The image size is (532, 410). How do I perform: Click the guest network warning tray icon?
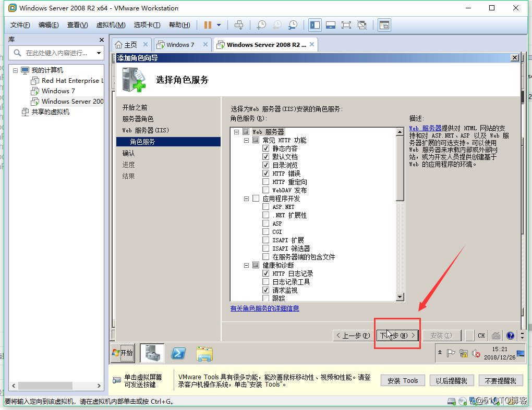click(x=464, y=353)
